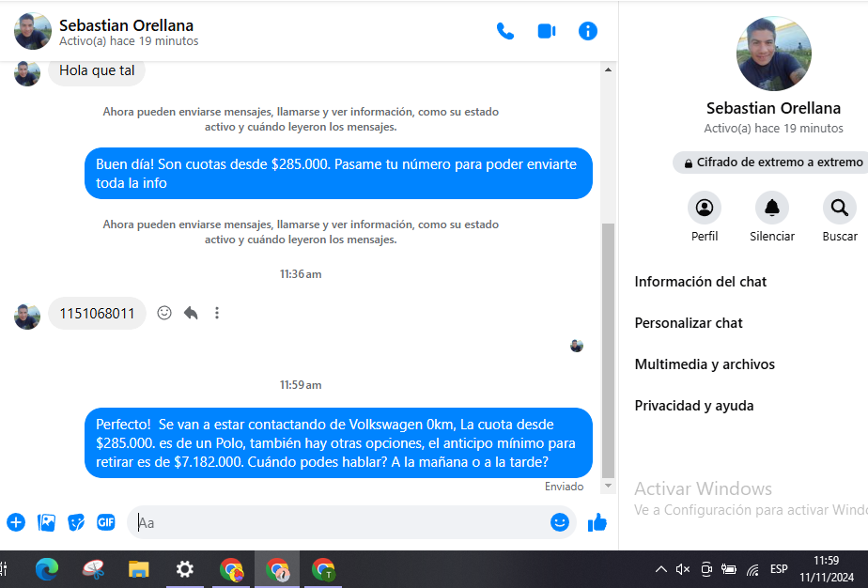Open Cifrado de extremo a extremo badge
This screenshot has height=588, width=868.
click(x=771, y=162)
